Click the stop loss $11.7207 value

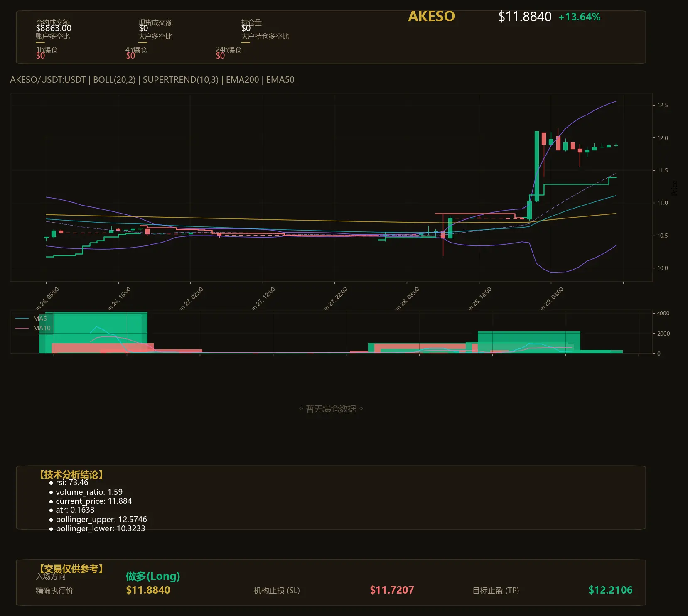392,590
